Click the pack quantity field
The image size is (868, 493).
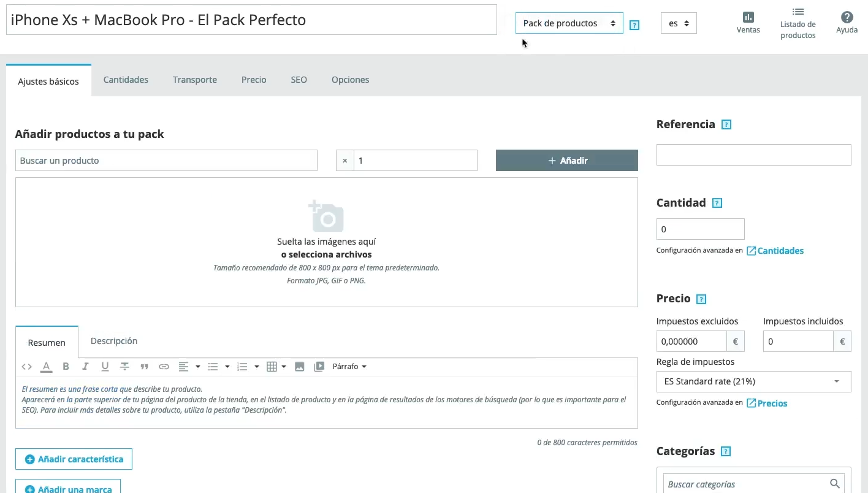click(x=415, y=161)
